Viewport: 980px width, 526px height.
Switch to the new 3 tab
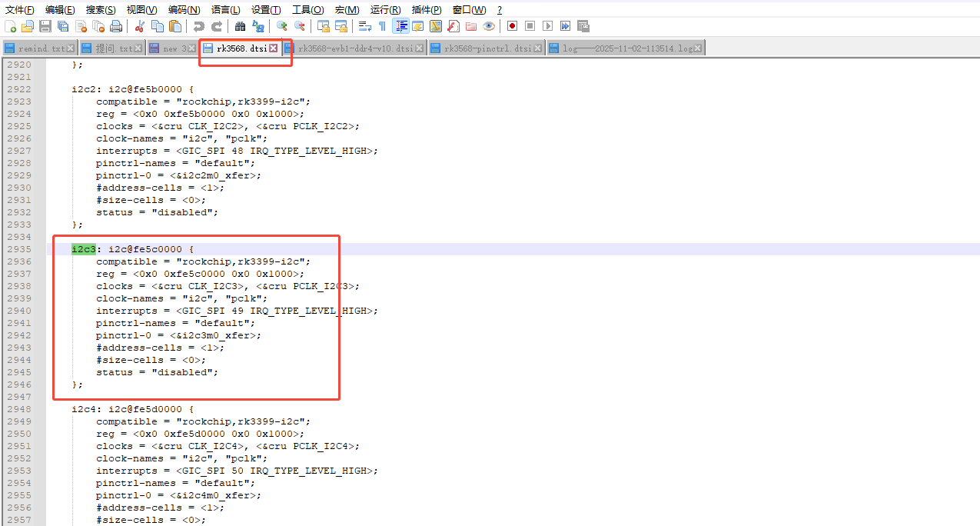[173, 48]
